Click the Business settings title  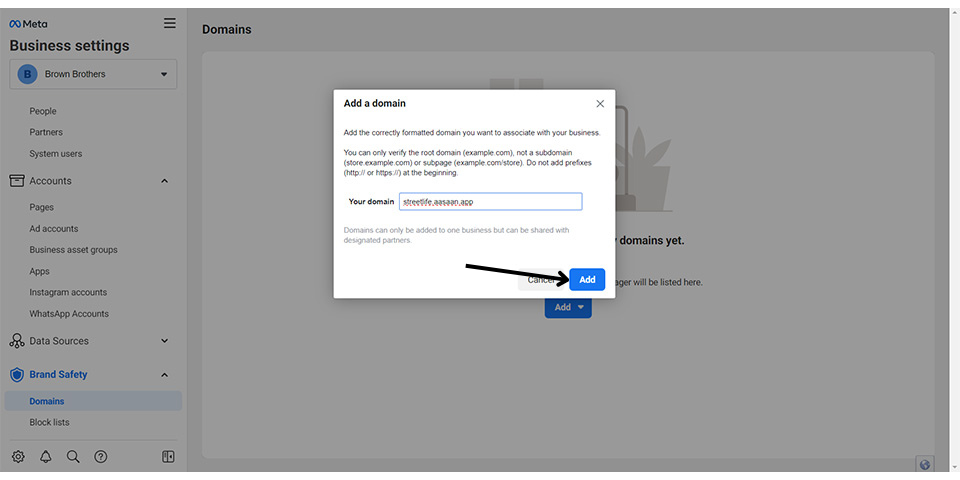pos(69,46)
